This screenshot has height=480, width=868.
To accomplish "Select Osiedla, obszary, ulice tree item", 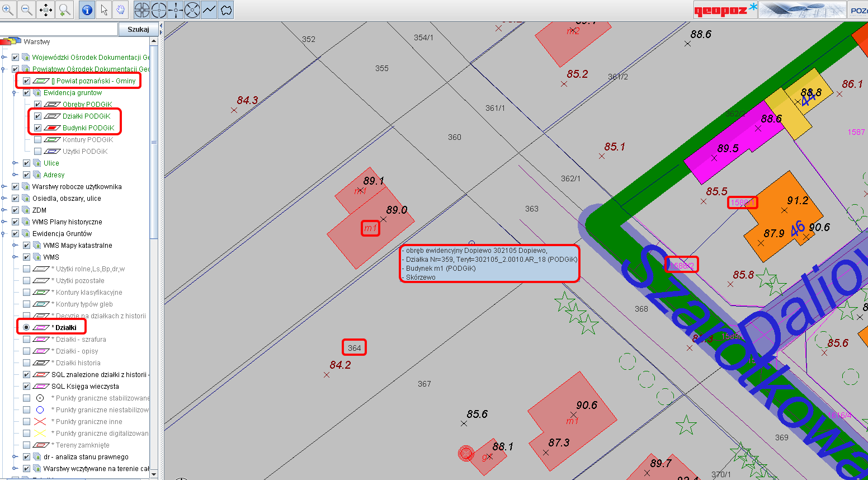I will (67, 199).
